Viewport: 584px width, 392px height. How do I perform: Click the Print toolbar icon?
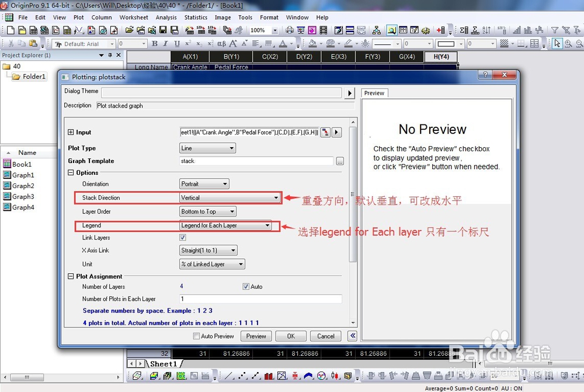point(290,30)
